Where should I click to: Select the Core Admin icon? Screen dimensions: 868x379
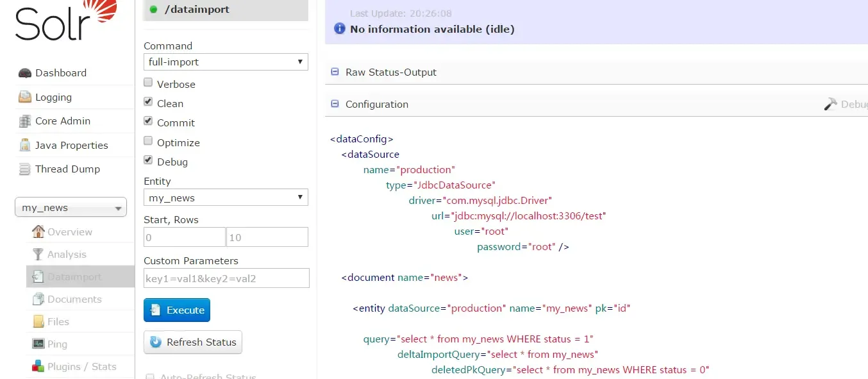pyautogui.click(x=25, y=121)
